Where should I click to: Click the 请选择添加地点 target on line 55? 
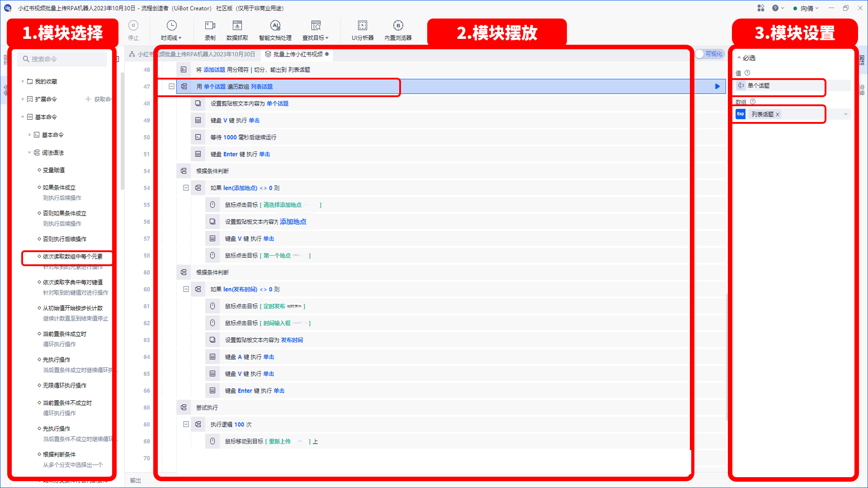[x=283, y=205]
